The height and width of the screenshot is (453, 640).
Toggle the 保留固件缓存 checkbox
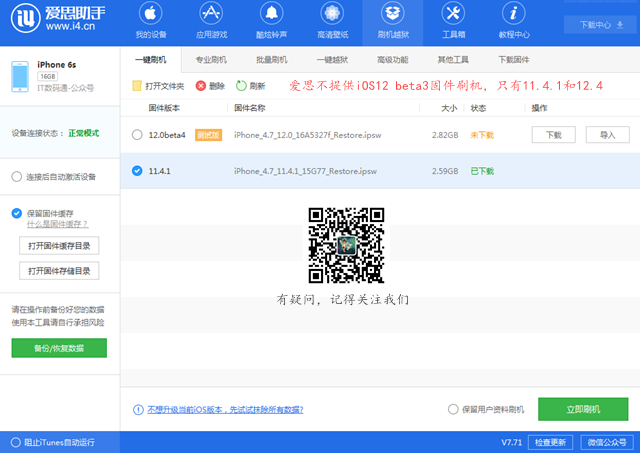pos(16,213)
